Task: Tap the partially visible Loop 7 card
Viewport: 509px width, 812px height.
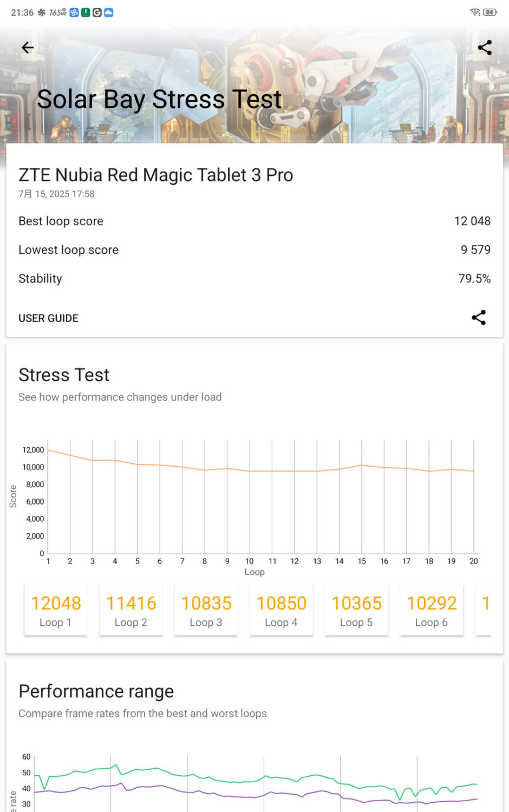Action: coord(484,610)
